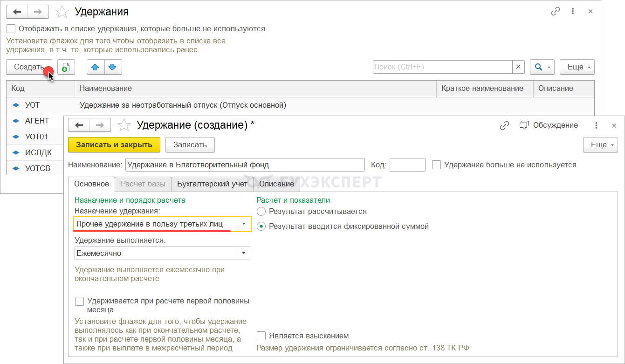Open kebab menu in Удержание (создание) window
The width and height of the screenshot is (625, 364).
click(596, 125)
